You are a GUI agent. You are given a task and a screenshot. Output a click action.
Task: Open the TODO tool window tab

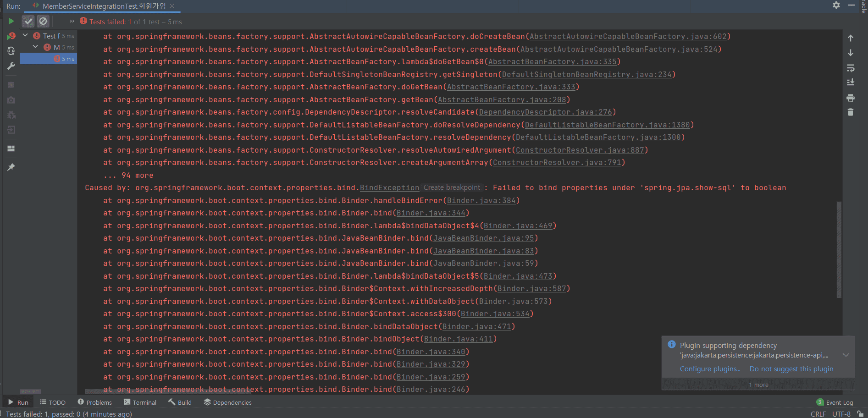pos(53,402)
